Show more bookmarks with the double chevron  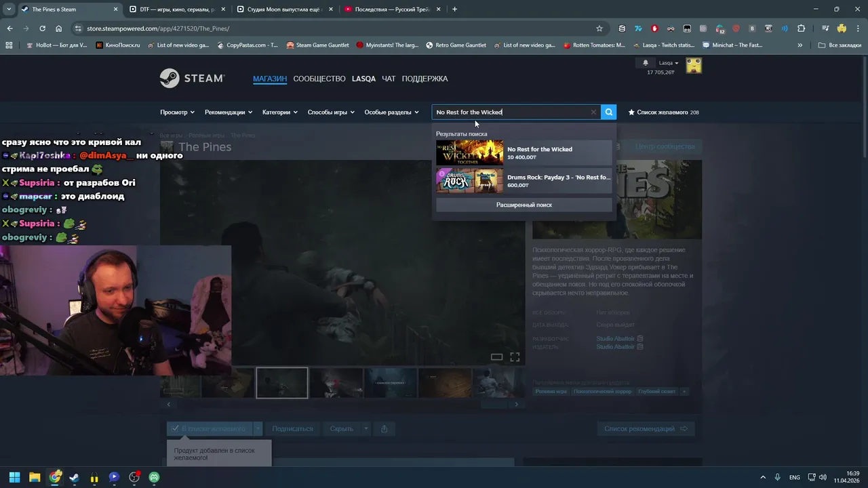[x=800, y=45]
